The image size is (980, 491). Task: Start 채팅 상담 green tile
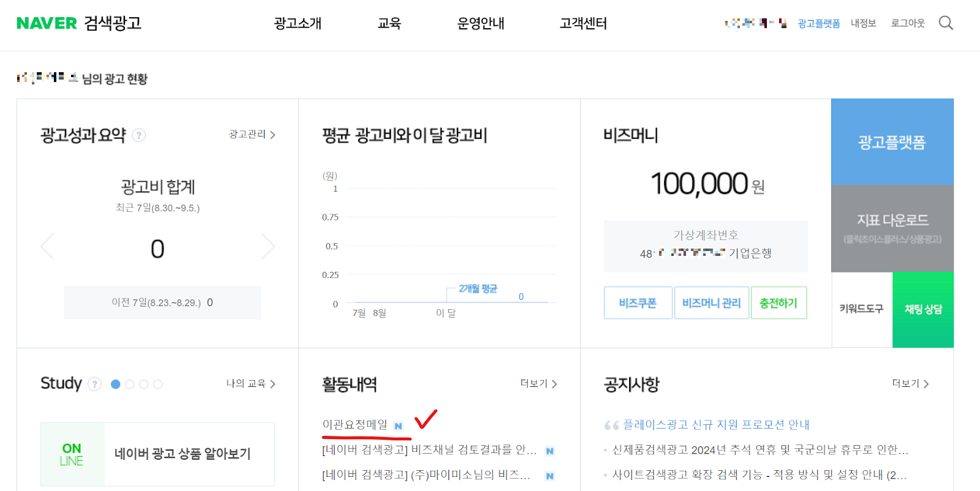[x=923, y=309]
